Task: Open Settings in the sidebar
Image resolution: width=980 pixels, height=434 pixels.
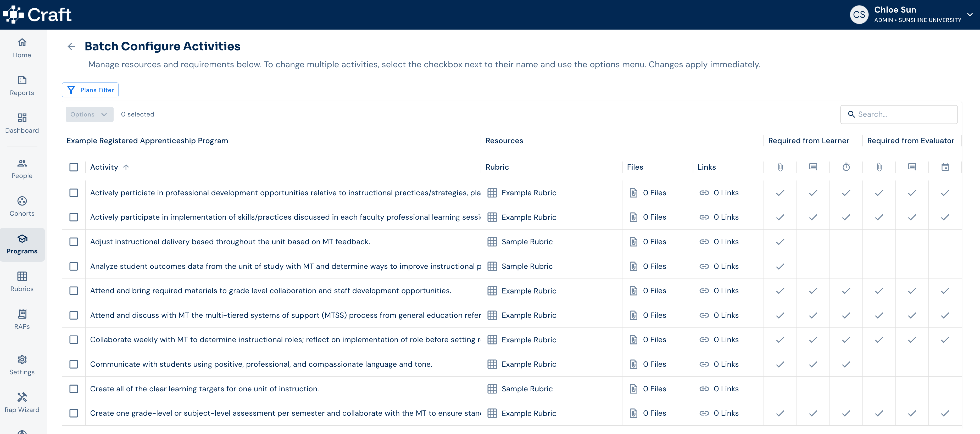Action: pos(22,365)
